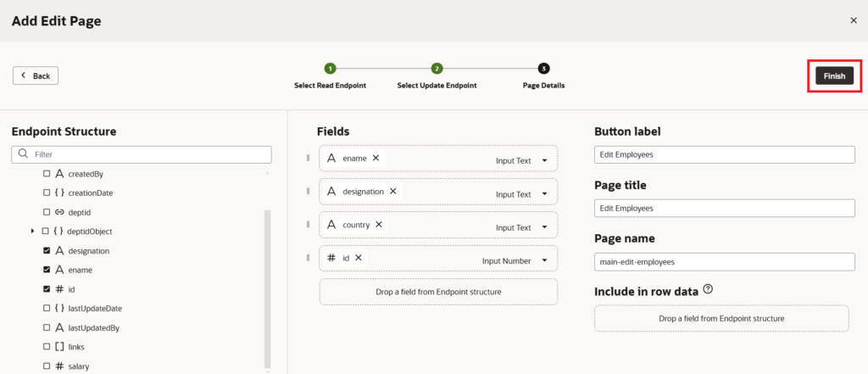This screenshot has height=374, width=868.
Task: Click the text type icon of createdBy
Action: [x=60, y=174]
